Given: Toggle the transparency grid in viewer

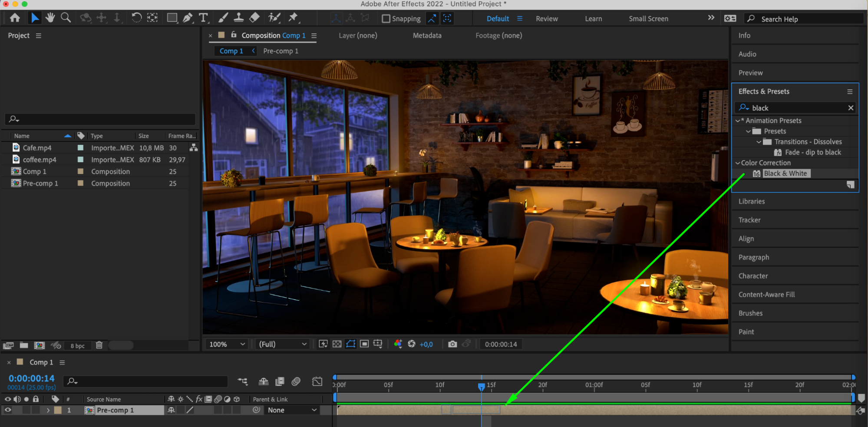Looking at the screenshot, I should point(337,344).
